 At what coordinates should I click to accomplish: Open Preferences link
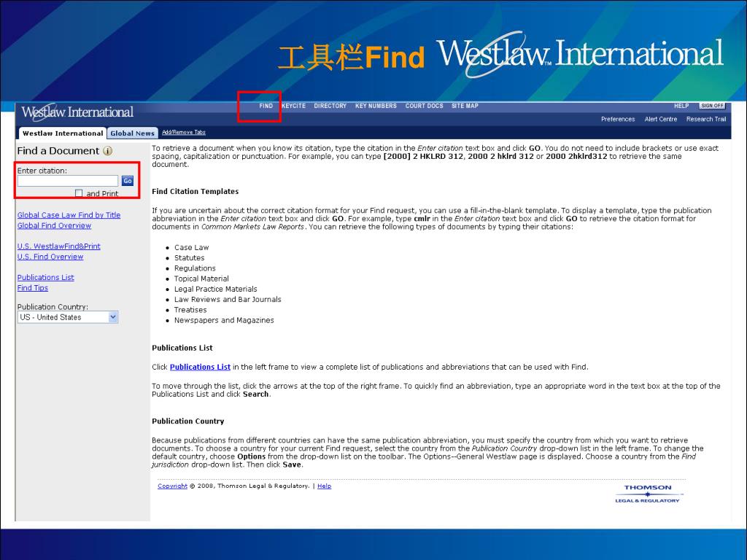(x=618, y=119)
